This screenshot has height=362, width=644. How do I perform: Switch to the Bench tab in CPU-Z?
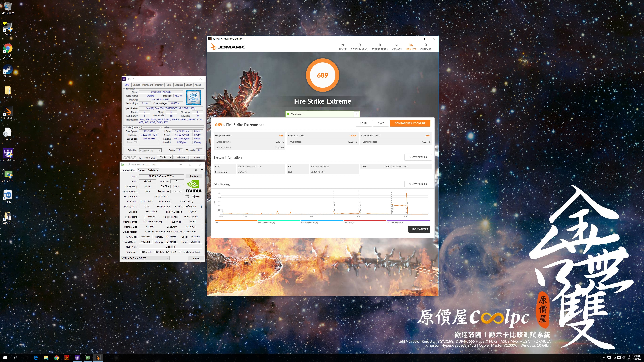pos(189,85)
